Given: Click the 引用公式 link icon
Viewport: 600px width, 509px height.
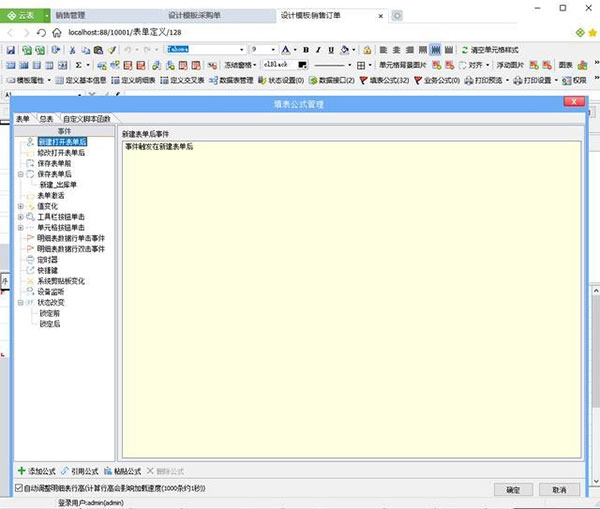Looking at the screenshot, I should 65,469.
